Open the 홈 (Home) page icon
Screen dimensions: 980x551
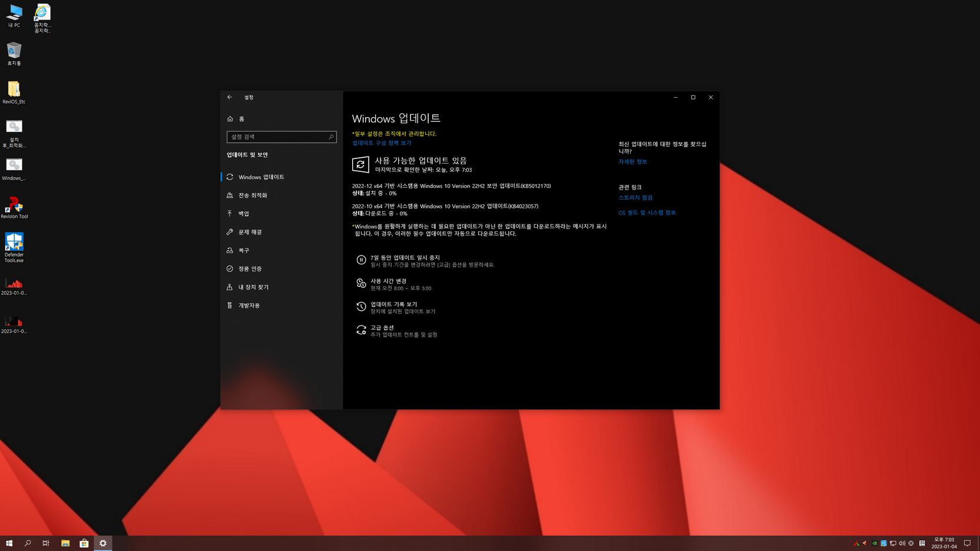pyautogui.click(x=230, y=119)
